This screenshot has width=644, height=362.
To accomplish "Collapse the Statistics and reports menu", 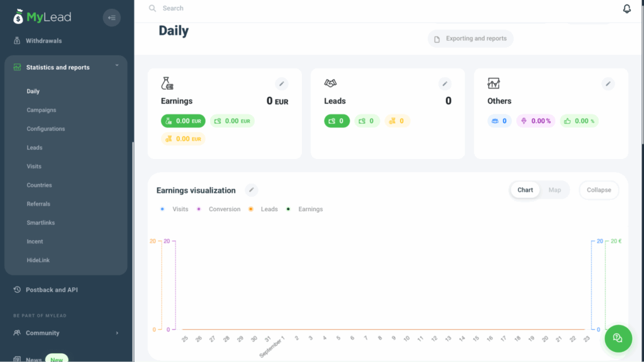I will tap(117, 66).
